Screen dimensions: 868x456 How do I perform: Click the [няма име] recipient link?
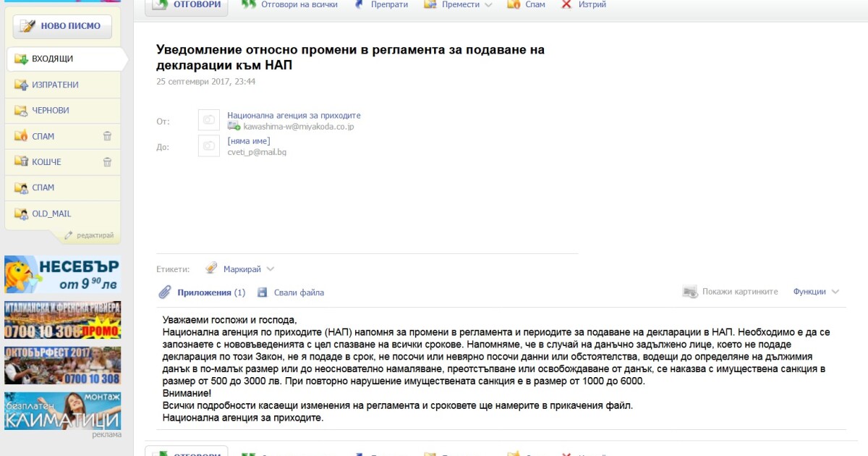248,141
